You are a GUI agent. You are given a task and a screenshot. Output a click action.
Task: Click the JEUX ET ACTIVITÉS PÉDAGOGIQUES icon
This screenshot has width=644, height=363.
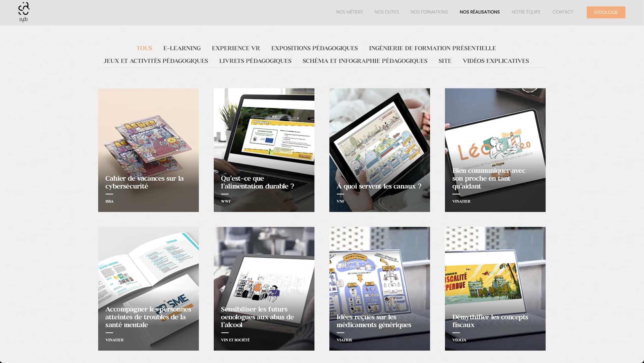click(x=156, y=61)
